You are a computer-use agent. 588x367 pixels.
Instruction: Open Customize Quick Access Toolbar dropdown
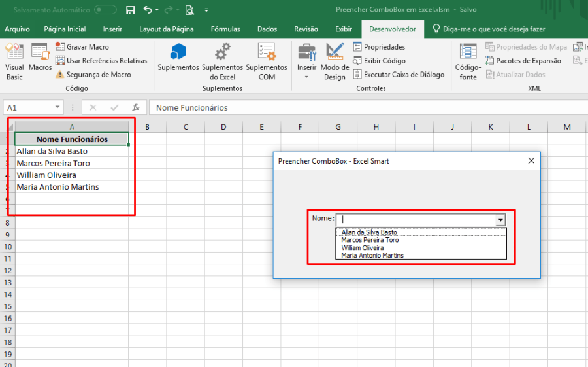[x=206, y=10]
